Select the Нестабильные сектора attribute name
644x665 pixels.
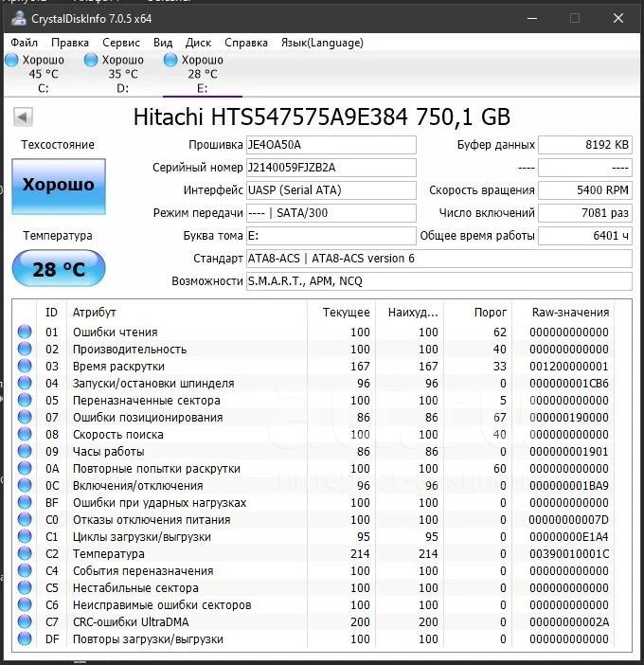point(135,588)
